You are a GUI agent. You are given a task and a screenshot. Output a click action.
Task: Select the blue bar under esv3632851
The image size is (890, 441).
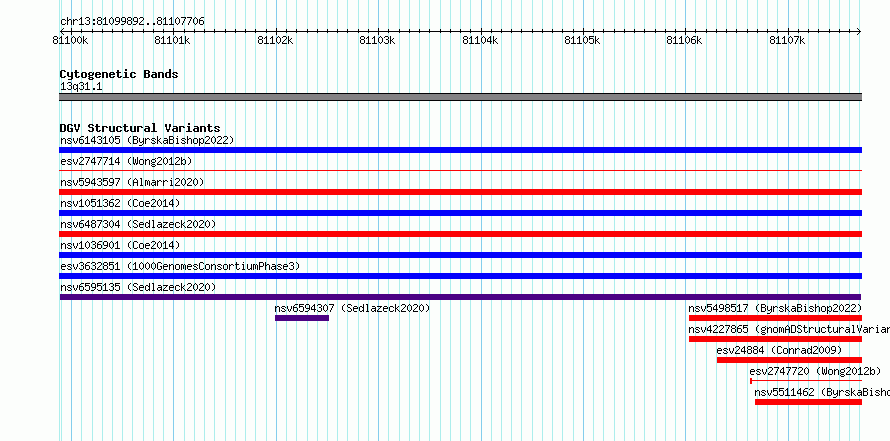[x=460, y=276]
